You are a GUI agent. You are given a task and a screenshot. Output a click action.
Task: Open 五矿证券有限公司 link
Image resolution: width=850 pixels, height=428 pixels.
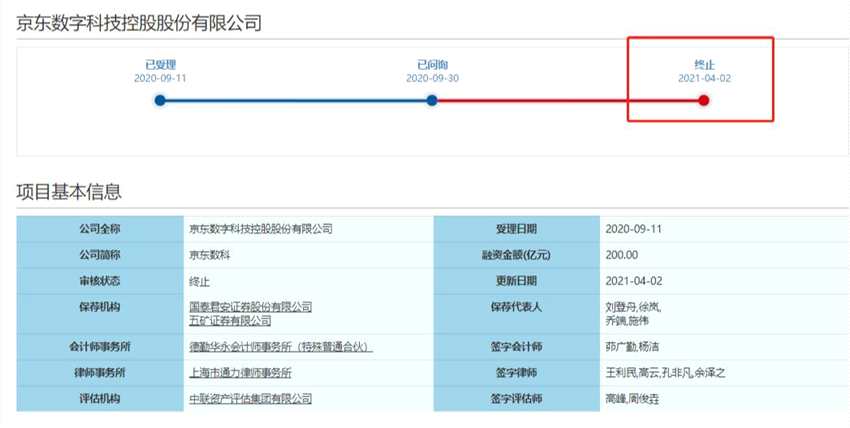(230, 321)
